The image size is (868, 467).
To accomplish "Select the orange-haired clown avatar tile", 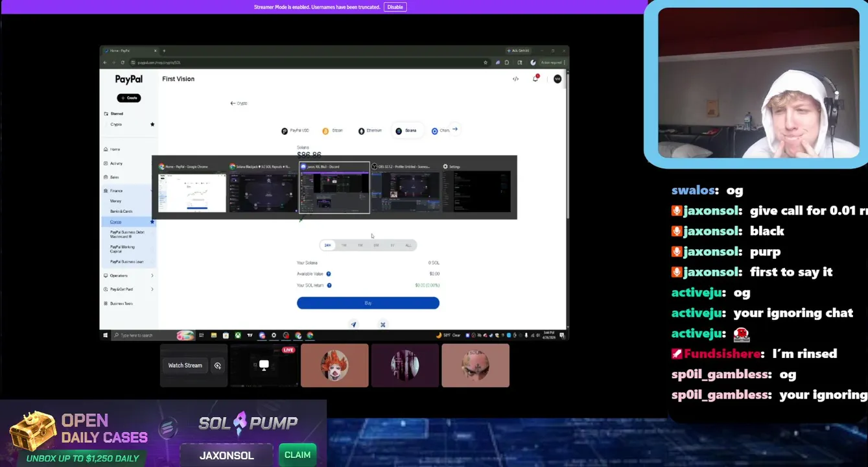I will (334, 366).
